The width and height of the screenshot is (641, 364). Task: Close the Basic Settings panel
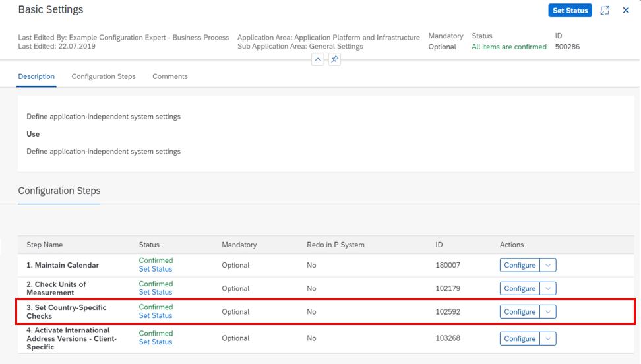tap(626, 11)
